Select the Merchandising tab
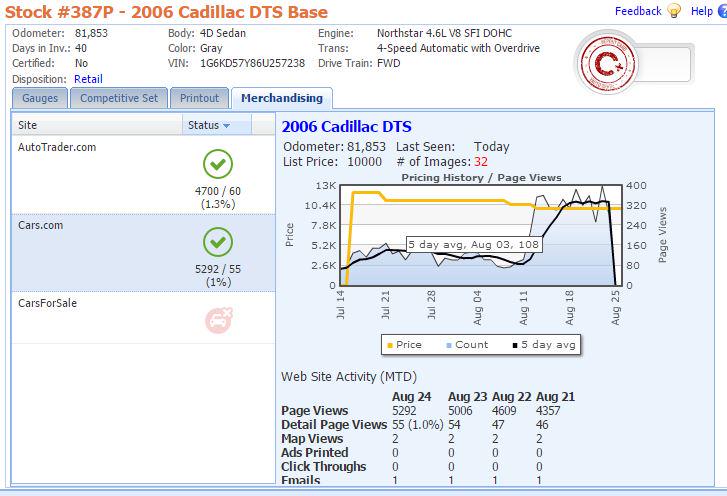727x496 pixels. (x=282, y=98)
